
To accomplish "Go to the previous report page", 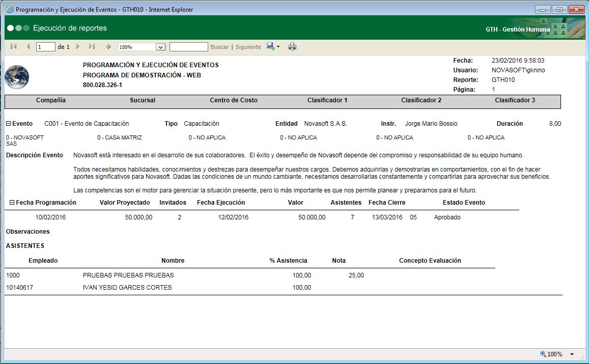I will [x=27, y=46].
